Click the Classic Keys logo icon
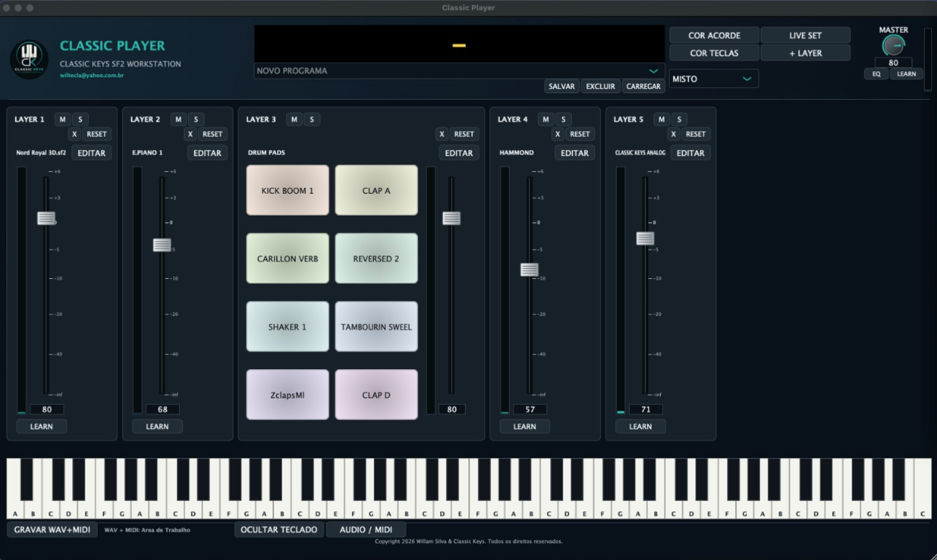The image size is (937, 560). coord(29,59)
